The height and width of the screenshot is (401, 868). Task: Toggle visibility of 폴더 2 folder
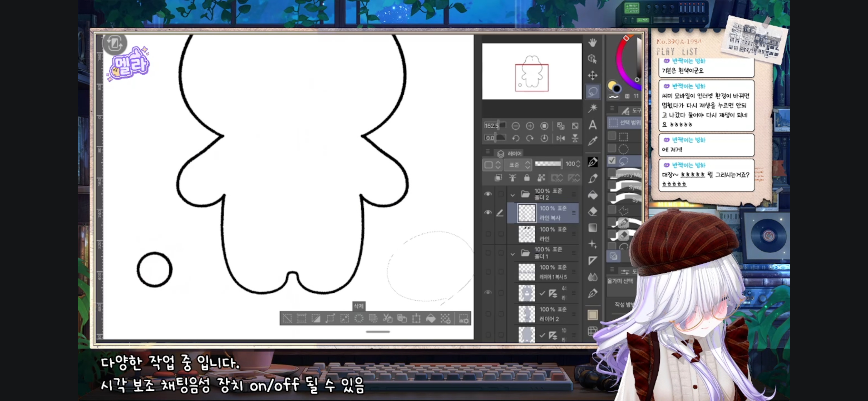click(488, 194)
